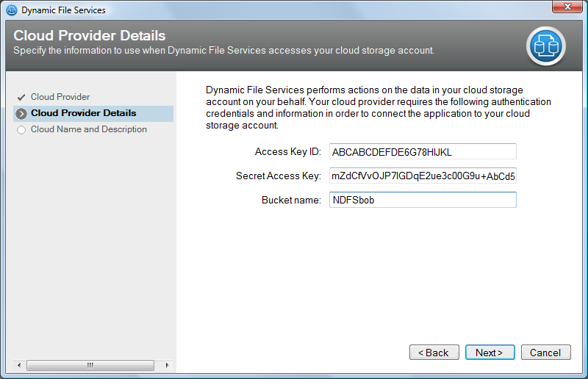This screenshot has width=588, height=379.
Task: Select the Cloud Provider step
Action: 60,97
